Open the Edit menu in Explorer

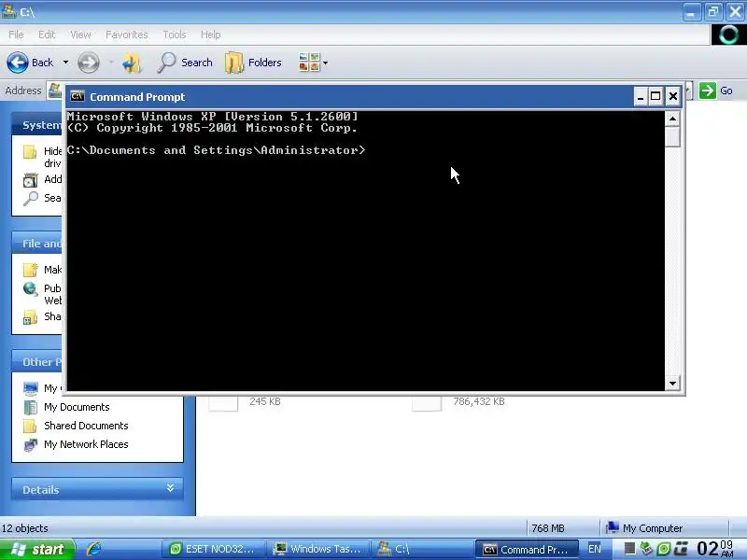pyautogui.click(x=47, y=35)
